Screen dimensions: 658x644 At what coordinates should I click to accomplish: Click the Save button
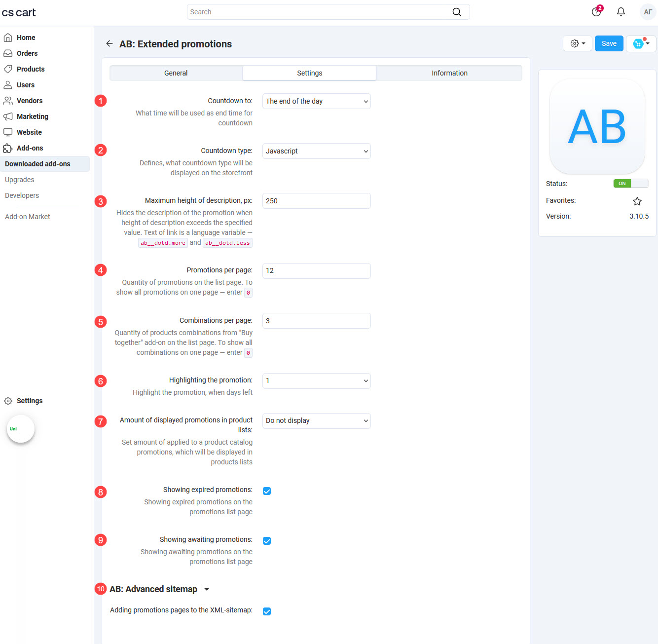(x=609, y=43)
